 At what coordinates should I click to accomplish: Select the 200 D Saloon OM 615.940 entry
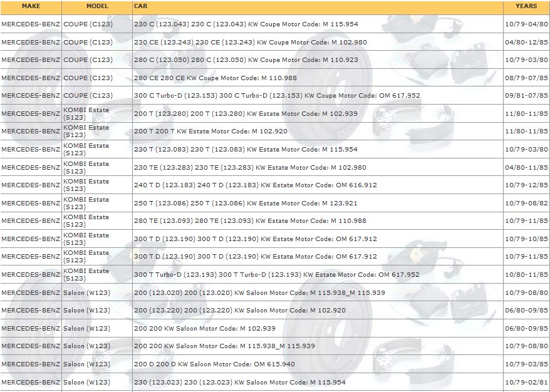[x=214, y=364]
